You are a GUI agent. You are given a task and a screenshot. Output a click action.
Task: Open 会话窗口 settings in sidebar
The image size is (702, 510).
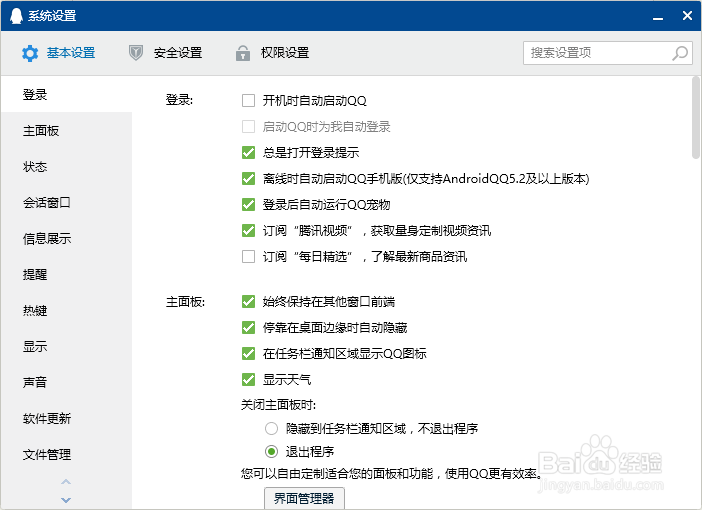point(66,203)
